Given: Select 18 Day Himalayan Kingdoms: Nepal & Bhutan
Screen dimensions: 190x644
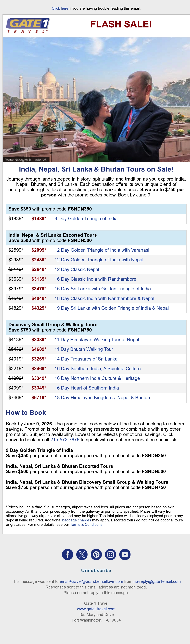Looking at the screenshot, I should pyautogui.click(x=102, y=397).
